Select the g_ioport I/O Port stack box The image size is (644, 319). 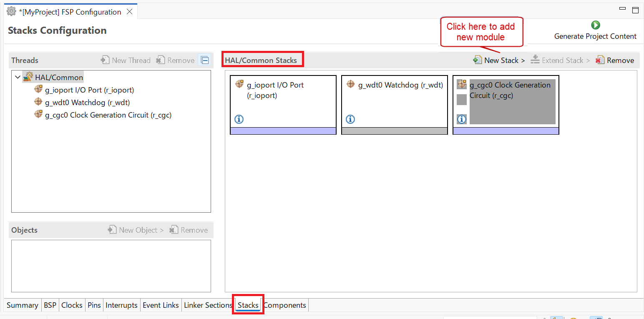tap(283, 105)
